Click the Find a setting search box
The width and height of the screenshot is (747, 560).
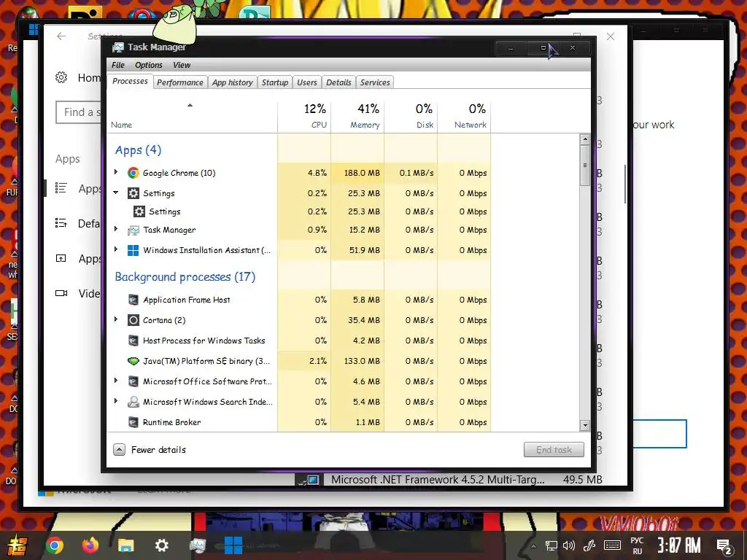pos(79,112)
